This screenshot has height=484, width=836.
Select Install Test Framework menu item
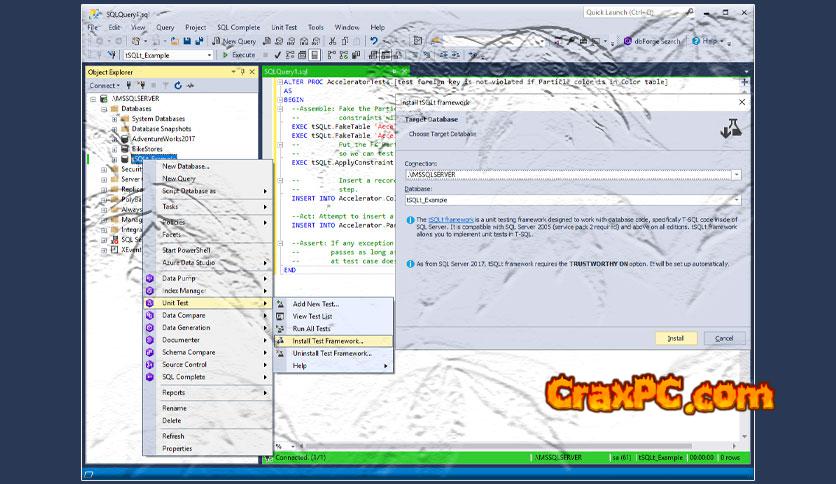coord(328,340)
